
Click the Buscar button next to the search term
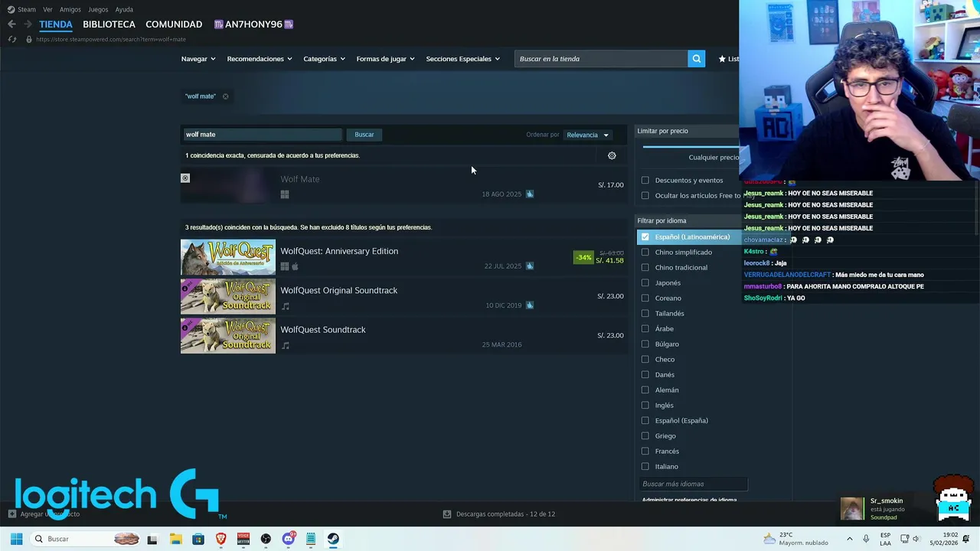pos(364,135)
